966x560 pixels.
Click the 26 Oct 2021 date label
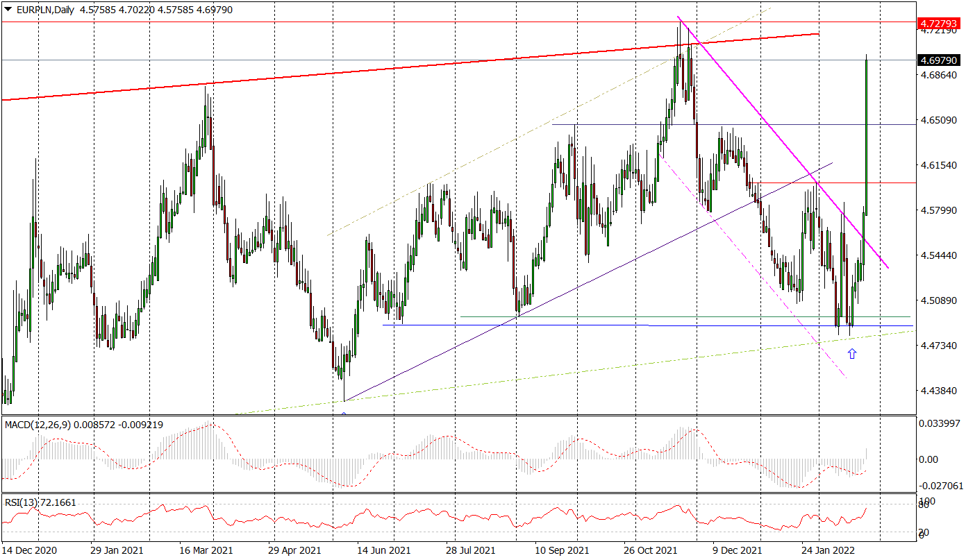click(x=652, y=550)
